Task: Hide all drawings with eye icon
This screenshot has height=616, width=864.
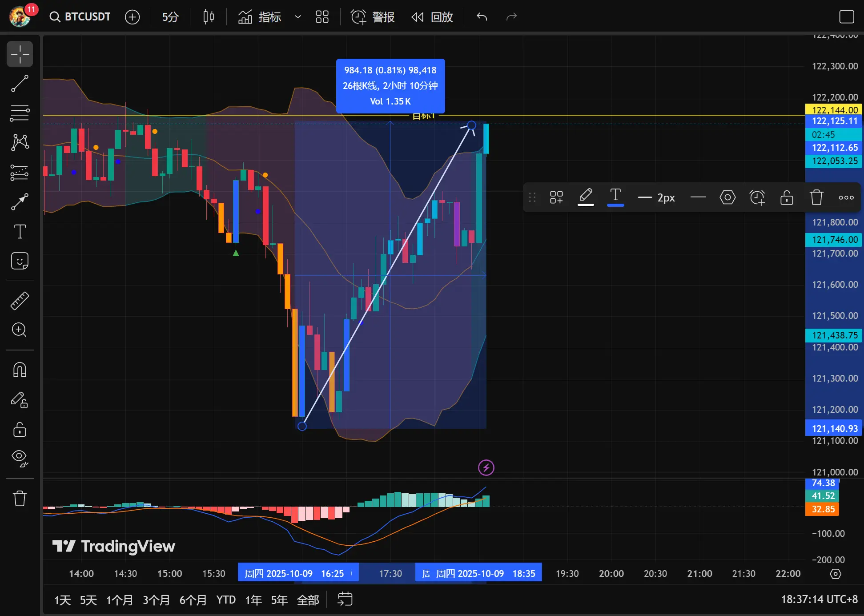Action: tap(20, 458)
